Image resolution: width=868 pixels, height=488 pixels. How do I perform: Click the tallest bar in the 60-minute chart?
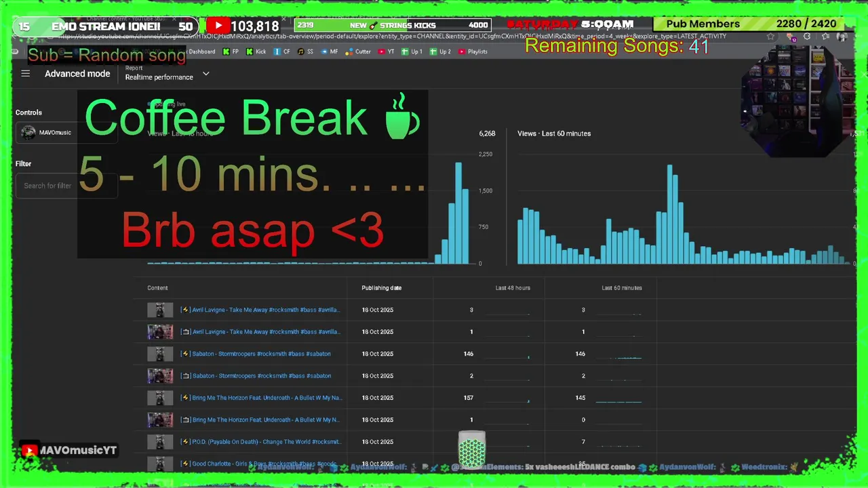coord(670,214)
